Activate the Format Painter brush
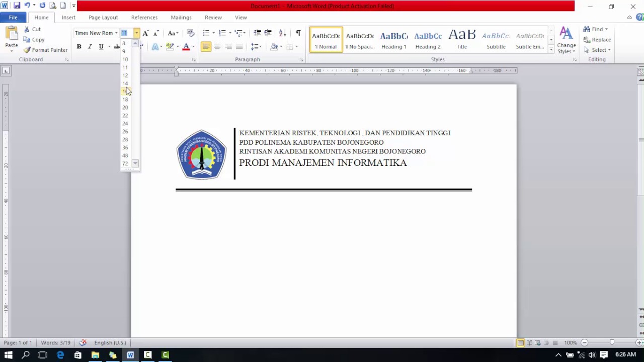The height and width of the screenshot is (362, 644). (x=45, y=50)
